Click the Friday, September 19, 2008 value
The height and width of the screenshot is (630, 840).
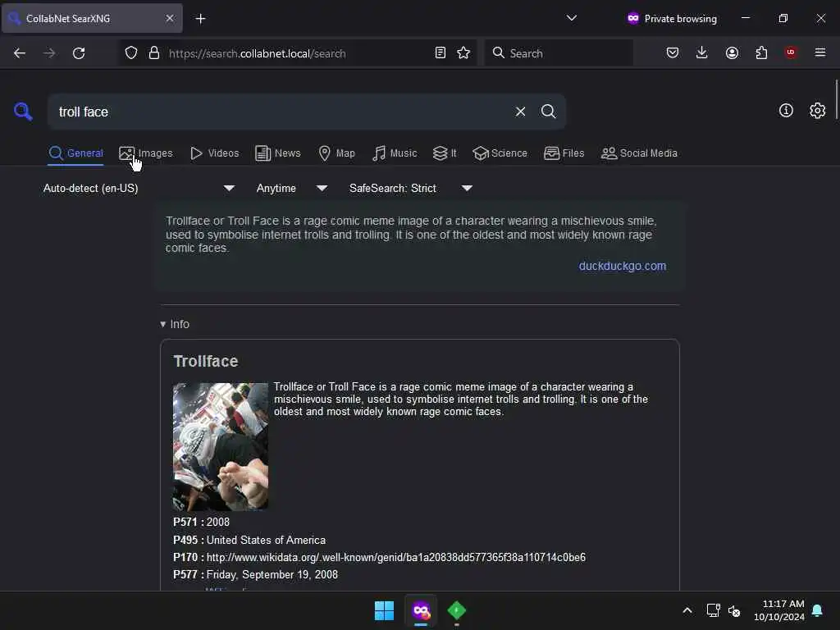pos(272,574)
